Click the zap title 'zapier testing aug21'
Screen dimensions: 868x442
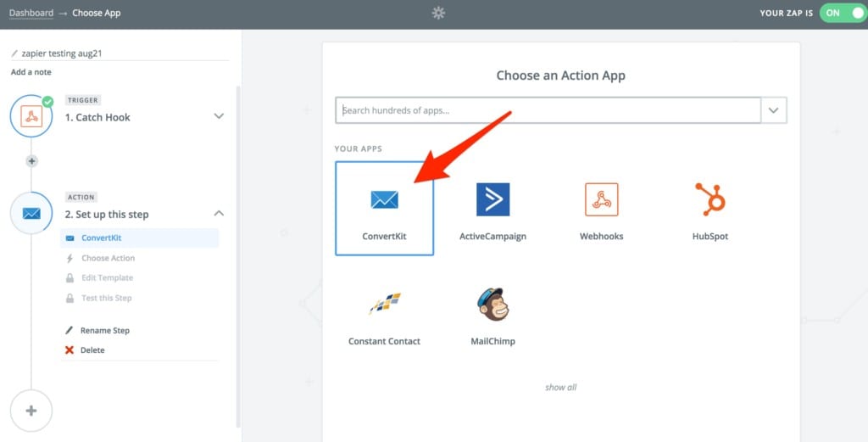click(61, 53)
